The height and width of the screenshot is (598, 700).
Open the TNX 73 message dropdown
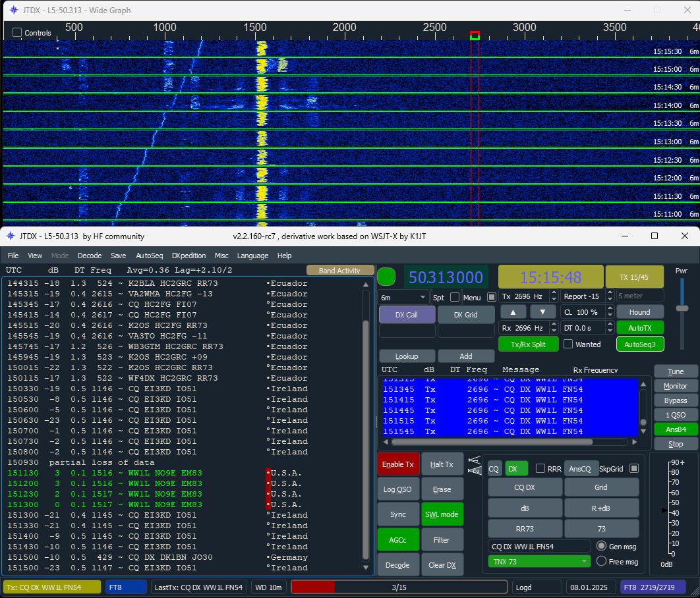click(539, 561)
